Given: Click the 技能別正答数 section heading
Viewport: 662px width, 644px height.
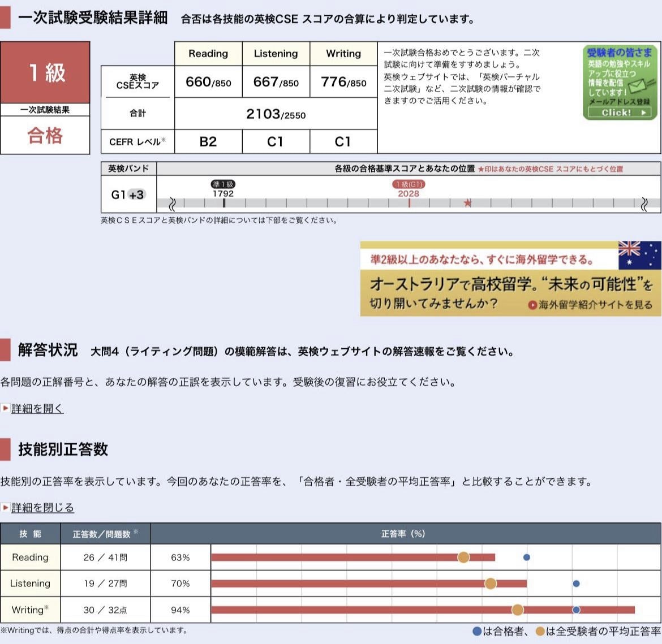Looking at the screenshot, I should (63, 449).
